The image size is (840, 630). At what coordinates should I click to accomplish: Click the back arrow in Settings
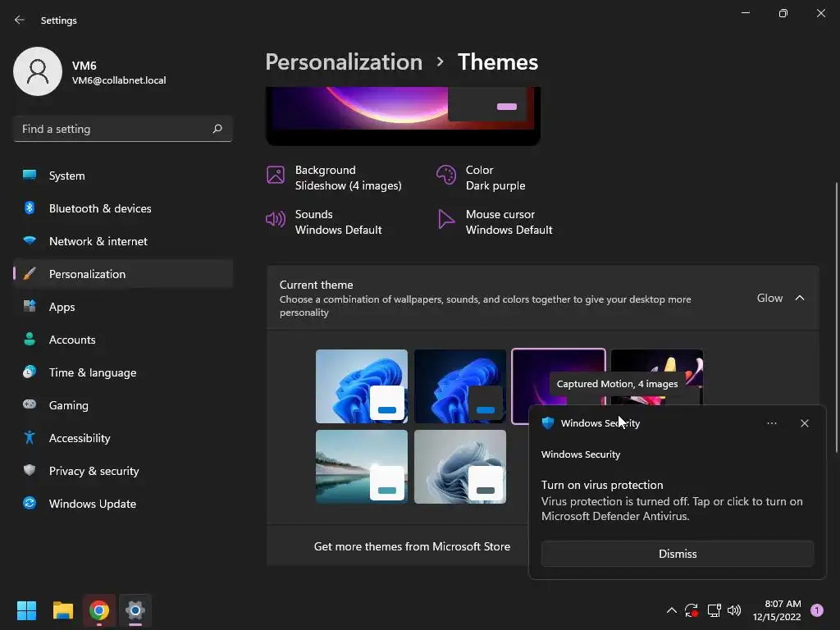point(20,20)
